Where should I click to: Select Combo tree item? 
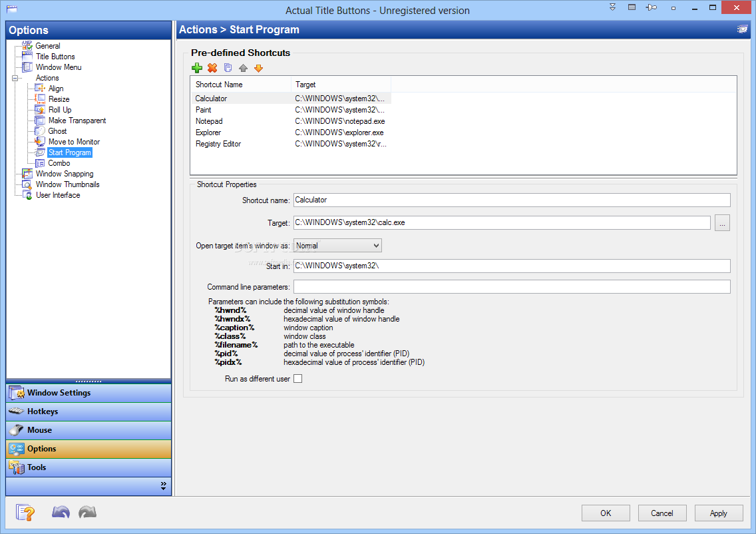[59, 163]
